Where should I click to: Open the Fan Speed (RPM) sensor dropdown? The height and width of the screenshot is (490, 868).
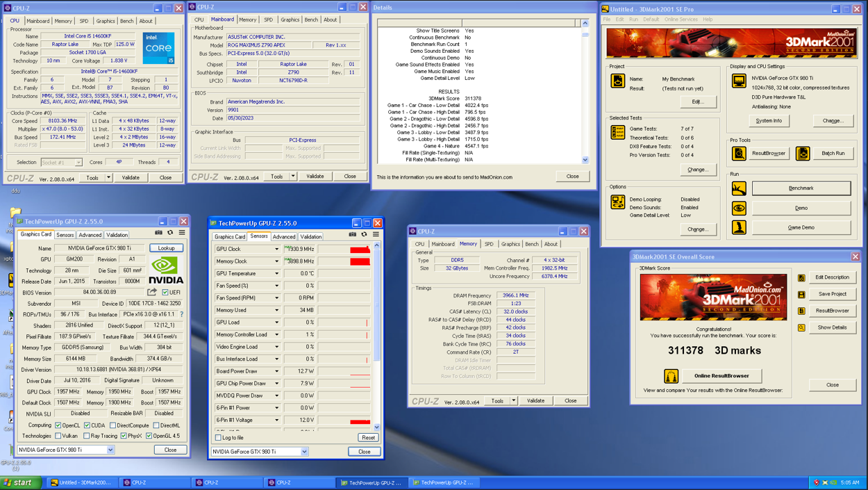[x=276, y=298]
